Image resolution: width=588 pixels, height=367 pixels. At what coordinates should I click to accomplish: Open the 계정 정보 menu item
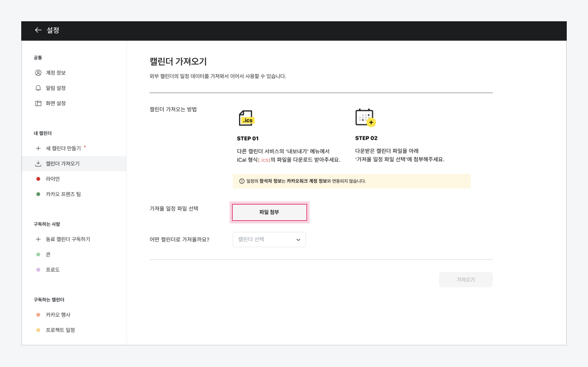click(x=56, y=73)
